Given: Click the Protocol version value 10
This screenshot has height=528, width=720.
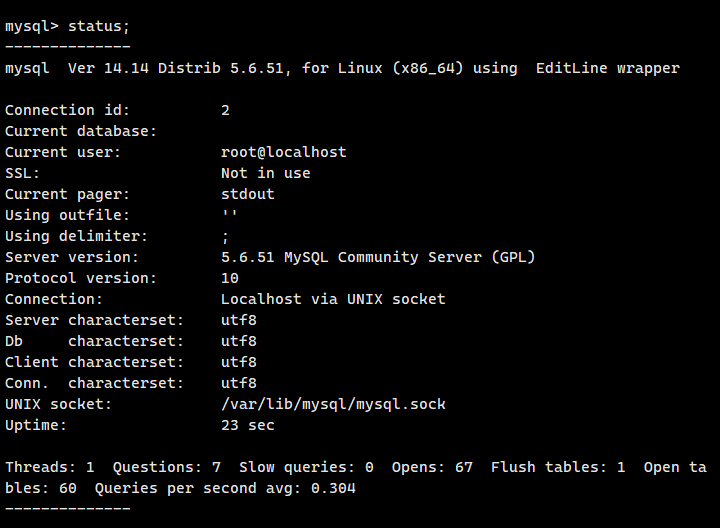Looking at the screenshot, I should pyautogui.click(x=230, y=278).
